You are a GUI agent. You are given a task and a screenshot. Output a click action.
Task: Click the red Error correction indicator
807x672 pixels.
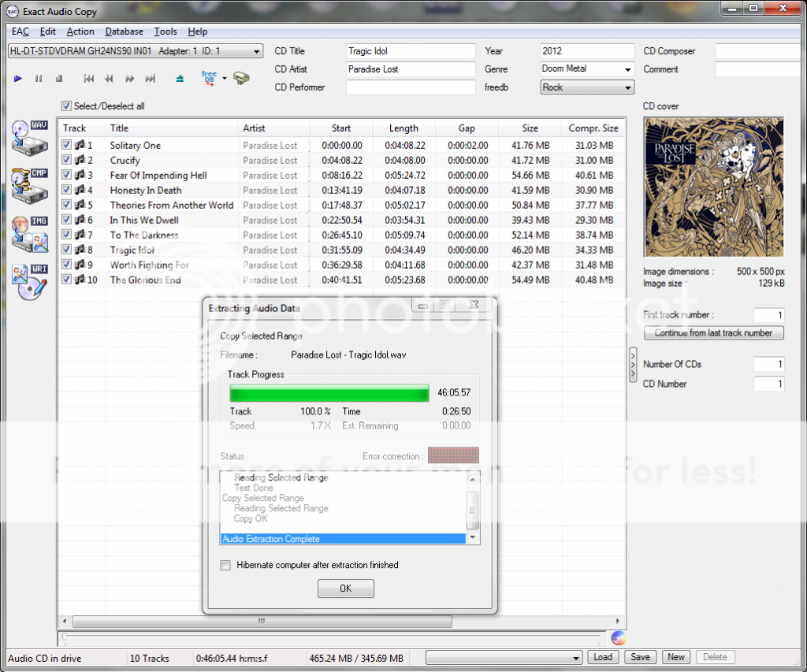(x=453, y=455)
